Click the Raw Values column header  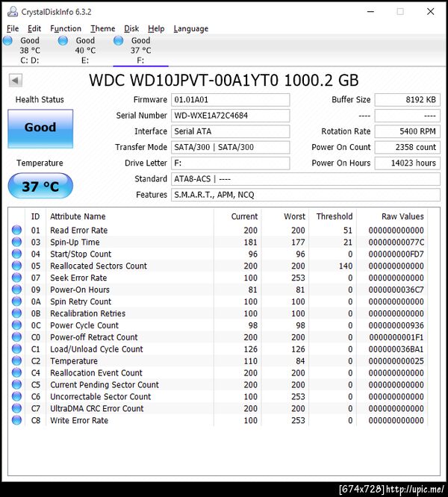(392, 216)
